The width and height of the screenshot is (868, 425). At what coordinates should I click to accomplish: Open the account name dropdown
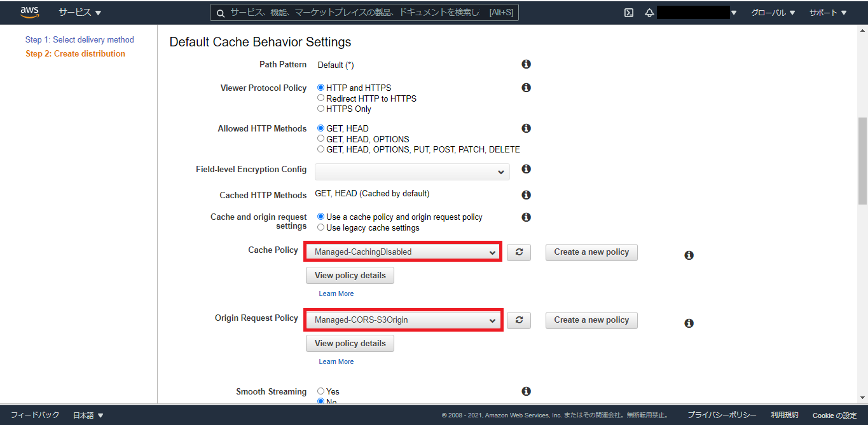click(697, 13)
